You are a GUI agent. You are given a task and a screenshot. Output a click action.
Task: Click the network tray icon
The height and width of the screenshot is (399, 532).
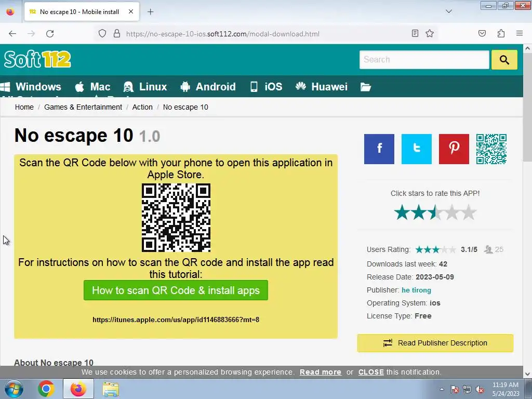pyautogui.click(x=467, y=390)
